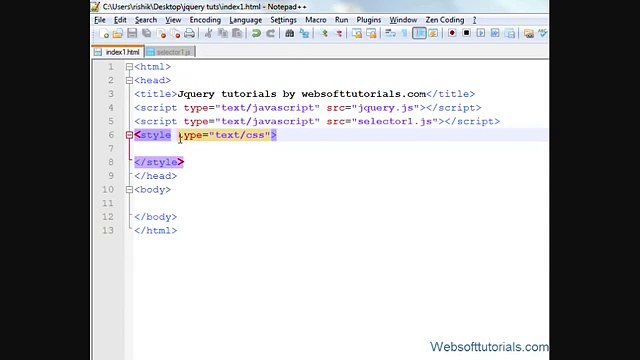Toggle Show All Characters paragraph icon

[x=405, y=33]
